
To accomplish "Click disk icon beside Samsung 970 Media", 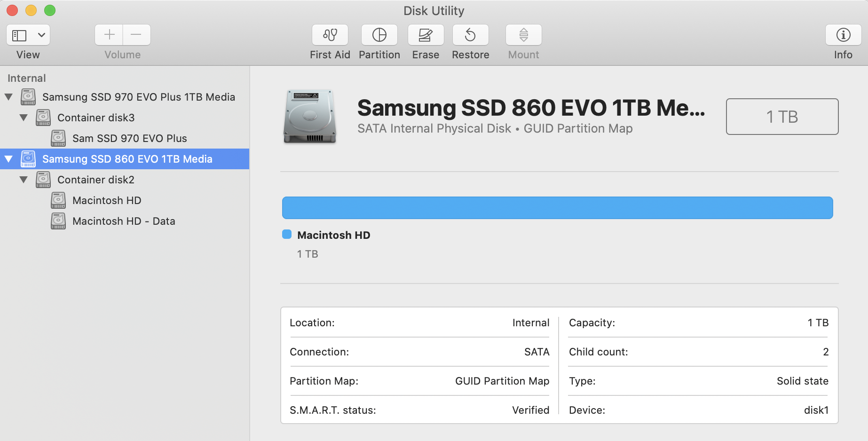I will coord(28,97).
